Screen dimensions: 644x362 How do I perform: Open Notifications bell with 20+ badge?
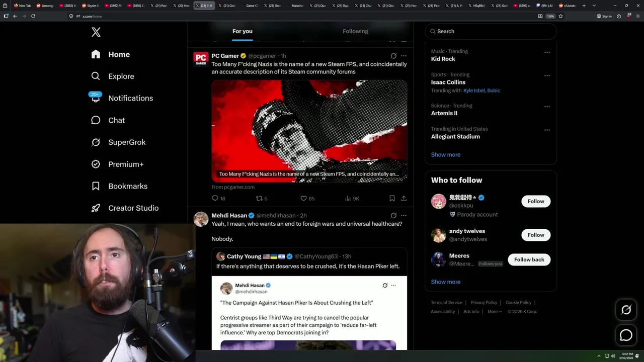pos(96,97)
